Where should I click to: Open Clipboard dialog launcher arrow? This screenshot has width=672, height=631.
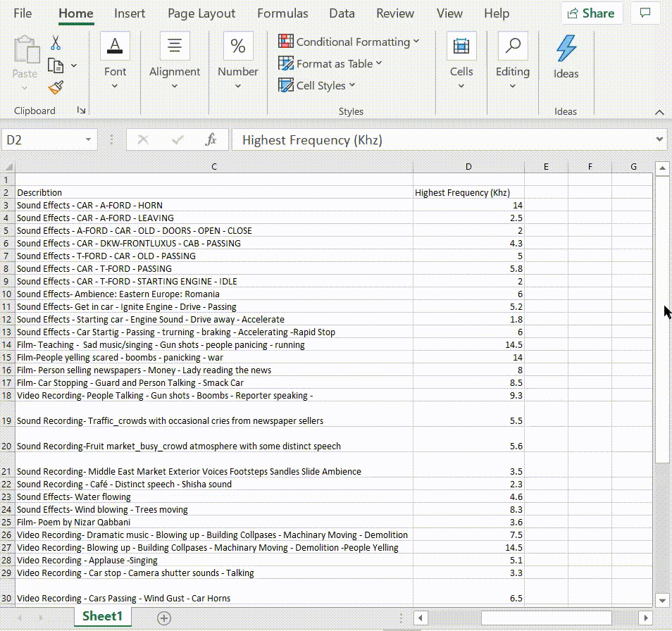pyautogui.click(x=81, y=111)
